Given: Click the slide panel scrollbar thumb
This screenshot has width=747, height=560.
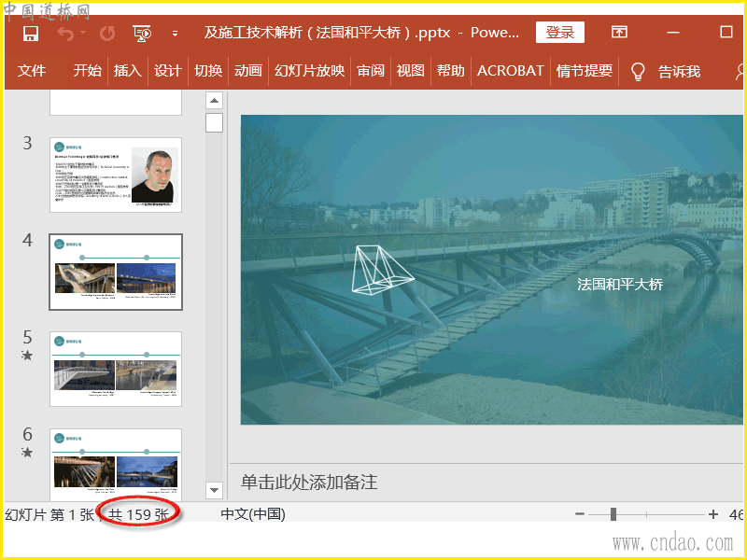Looking at the screenshot, I should (215, 122).
